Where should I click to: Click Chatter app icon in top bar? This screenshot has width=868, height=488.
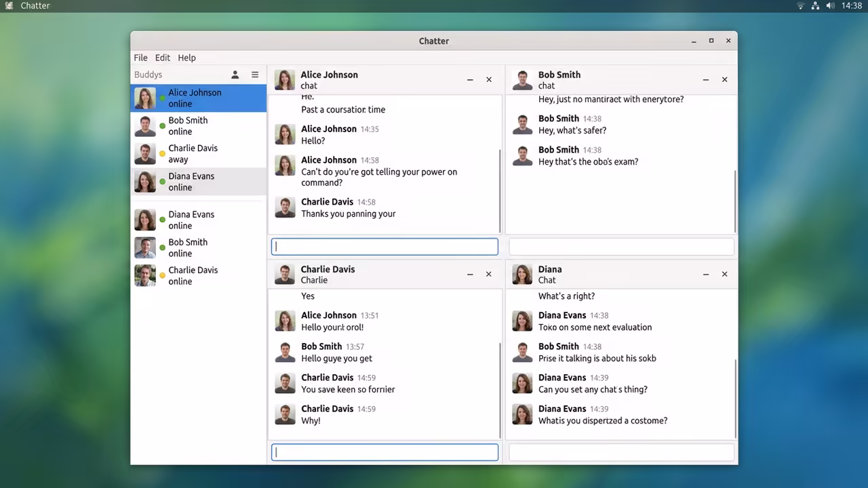click(9, 5)
